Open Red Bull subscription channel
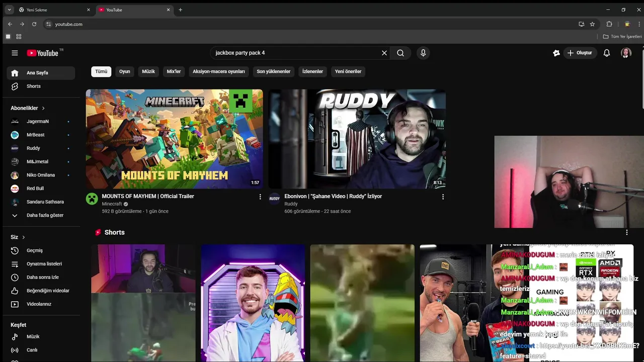The height and width of the screenshot is (362, 644). point(41,189)
